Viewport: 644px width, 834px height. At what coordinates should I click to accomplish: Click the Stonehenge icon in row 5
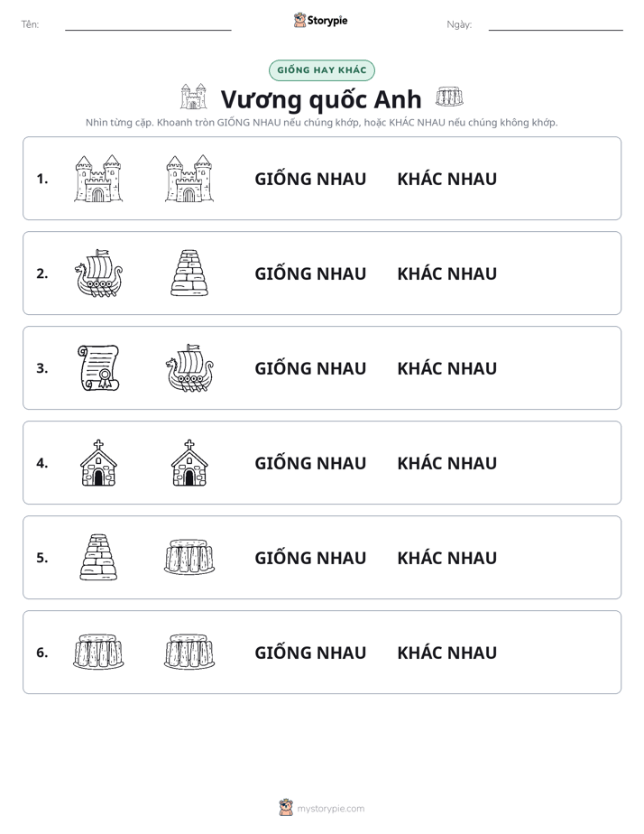(189, 558)
